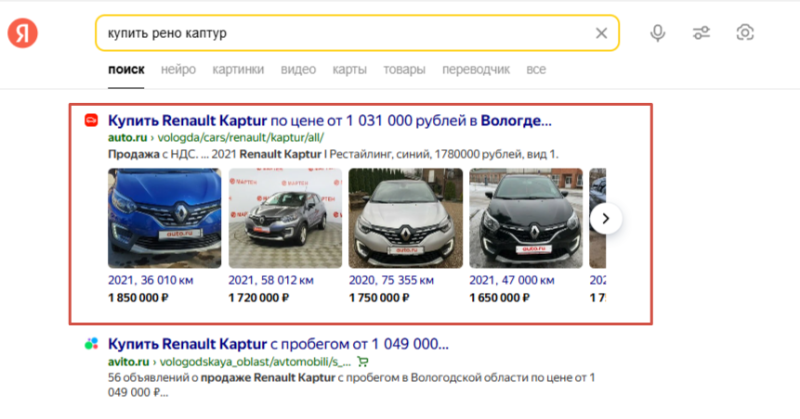Open the карты tab
Image resolution: width=800 pixels, height=419 pixels.
pos(349,70)
